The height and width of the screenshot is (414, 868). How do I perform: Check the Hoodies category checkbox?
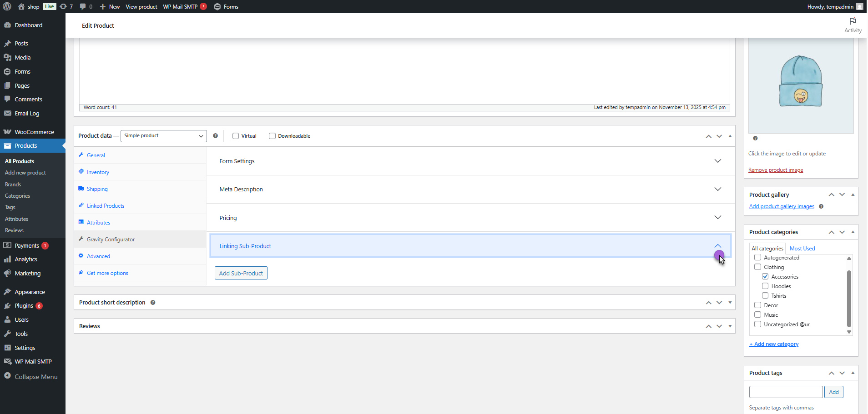pos(765,286)
